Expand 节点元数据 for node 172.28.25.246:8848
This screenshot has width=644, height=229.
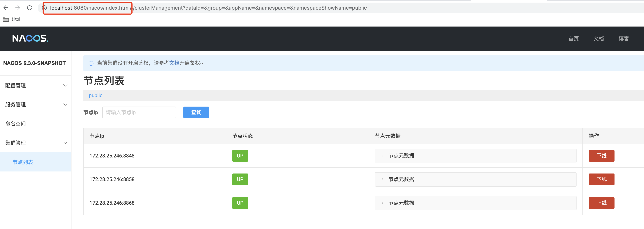(476, 156)
